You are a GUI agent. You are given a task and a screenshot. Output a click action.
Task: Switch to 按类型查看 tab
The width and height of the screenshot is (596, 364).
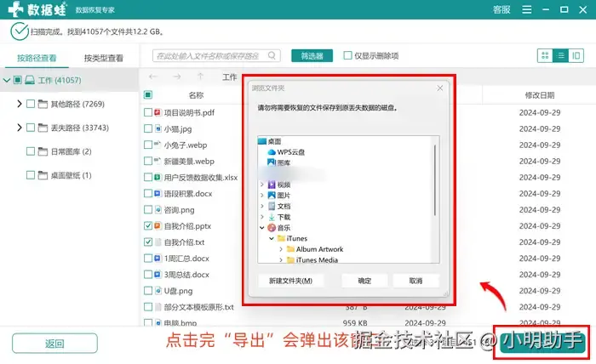(103, 58)
